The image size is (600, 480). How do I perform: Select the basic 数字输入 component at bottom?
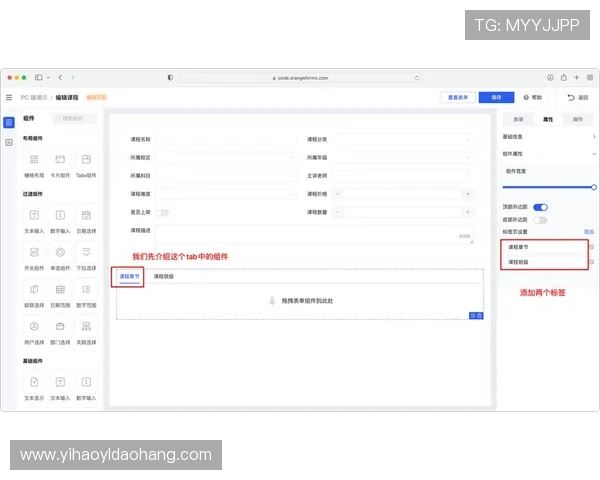pyautogui.click(x=86, y=387)
